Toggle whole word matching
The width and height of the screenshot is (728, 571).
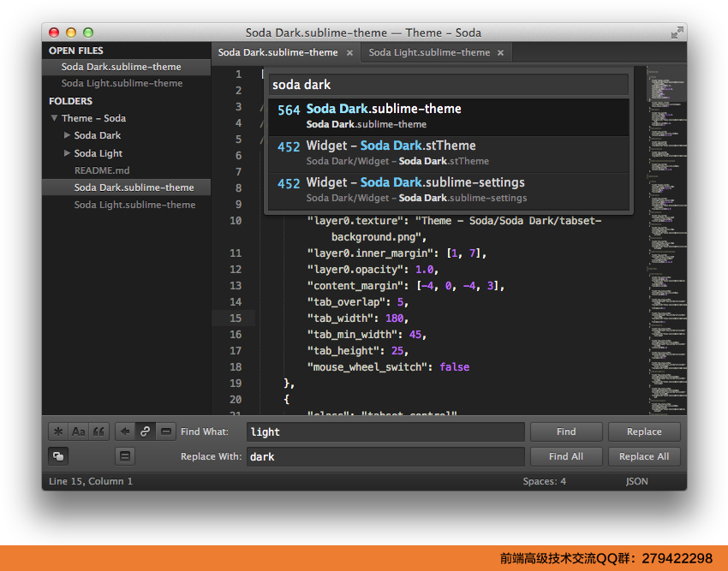click(99, 431)
